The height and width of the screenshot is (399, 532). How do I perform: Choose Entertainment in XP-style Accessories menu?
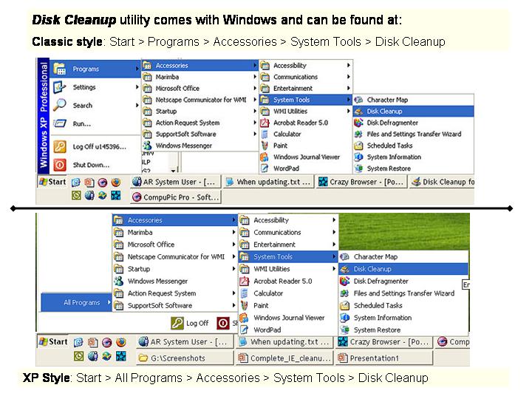coord(288,245)
